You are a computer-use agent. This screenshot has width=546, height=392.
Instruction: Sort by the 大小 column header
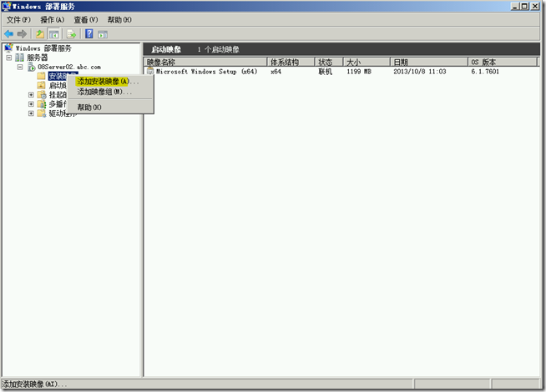click(x=367, y=62)
